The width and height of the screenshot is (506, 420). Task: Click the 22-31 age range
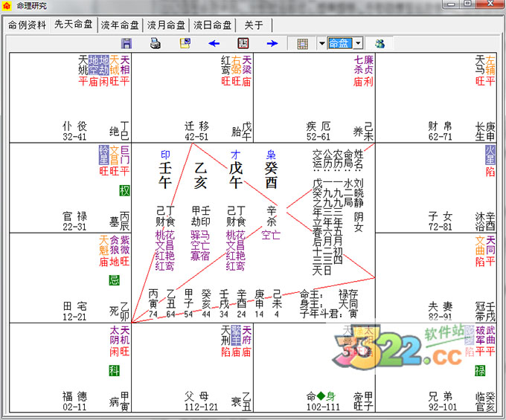74,227
